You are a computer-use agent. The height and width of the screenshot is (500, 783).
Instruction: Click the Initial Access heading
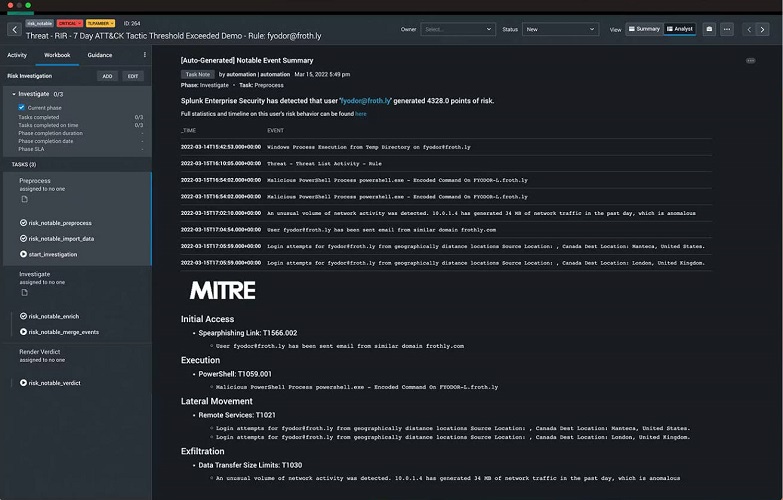(x=207, y=319)
